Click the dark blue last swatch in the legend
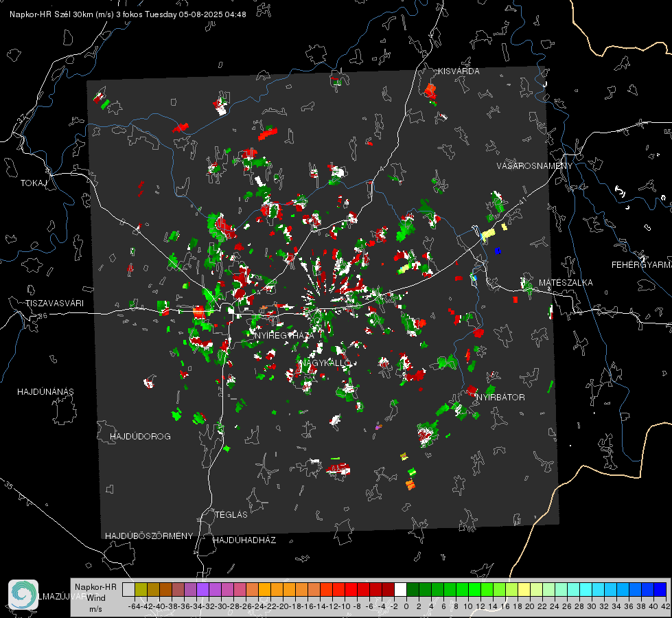Image resolution: width=672 pixels, height=618 pixels. [x=660, y=589]
